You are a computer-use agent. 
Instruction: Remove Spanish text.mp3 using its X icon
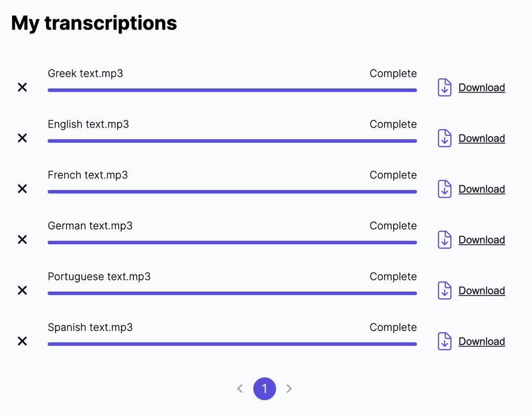pos(22,341)
